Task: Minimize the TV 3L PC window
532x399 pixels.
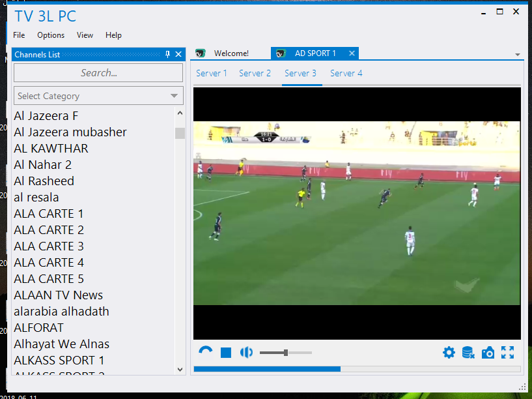Action: pos(483,12)
